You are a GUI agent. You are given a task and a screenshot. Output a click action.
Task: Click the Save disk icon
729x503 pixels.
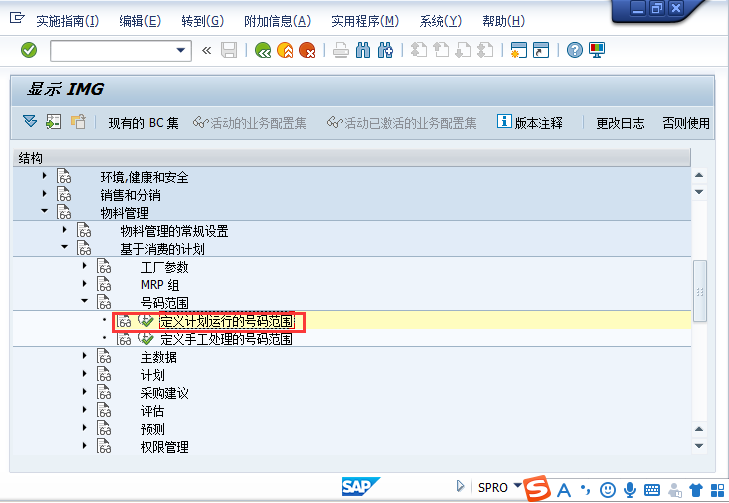229,50
